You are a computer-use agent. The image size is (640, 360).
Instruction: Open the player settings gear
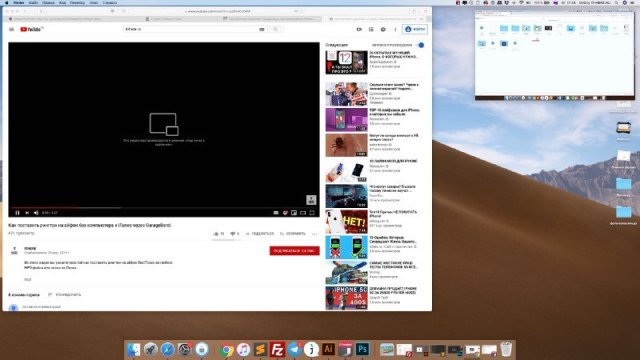pyautogui.click(x=285, y=213)
